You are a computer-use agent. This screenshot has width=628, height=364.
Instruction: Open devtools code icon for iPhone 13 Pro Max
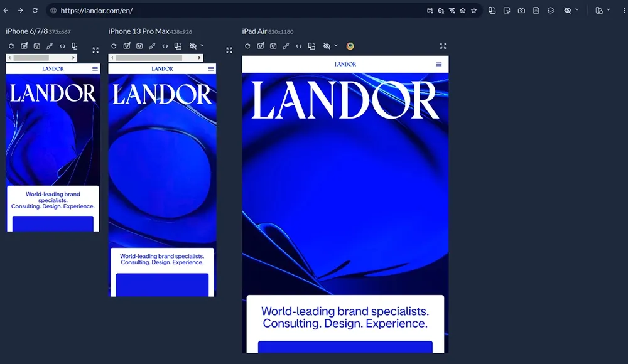coord(165,46)
